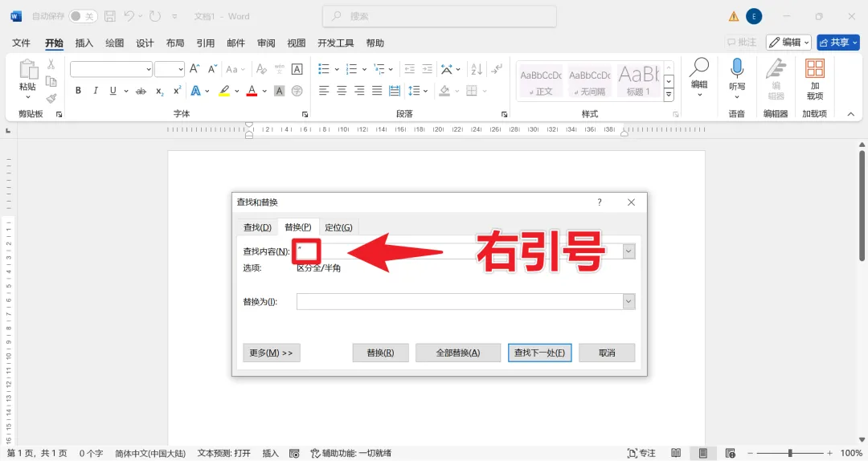This screenshot has width=868, height=461.
Task: Apply the yellow text highlight color
Action: [224, 91]
